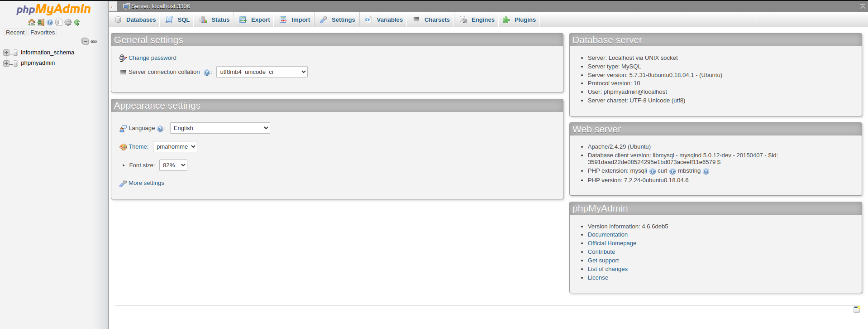This screenshot has width=868, height=329.
Task: Open the Theme dropdown showing pmahomme
Action: coord(175,147)
